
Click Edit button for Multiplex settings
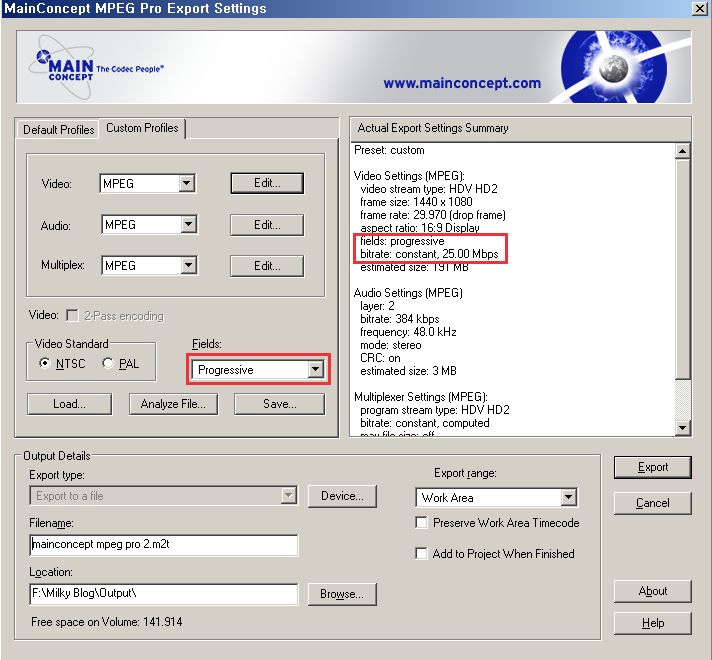[267, 266]
